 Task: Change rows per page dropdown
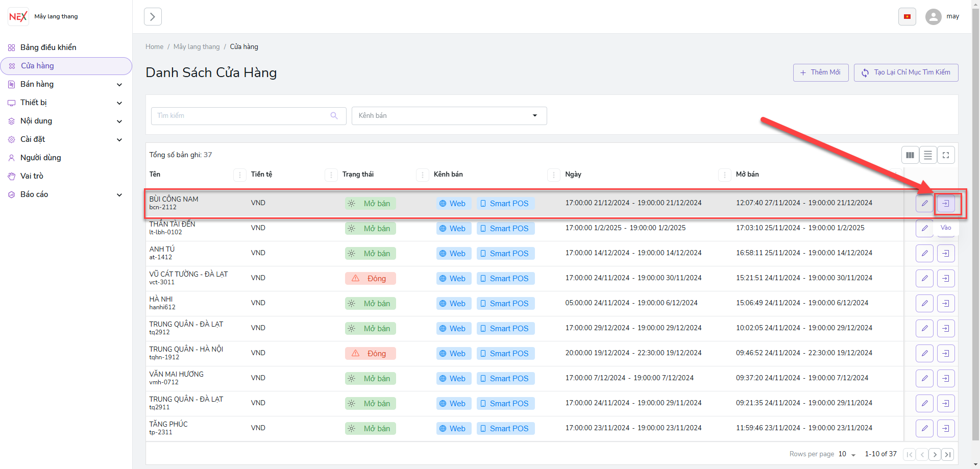pos(847,454)
